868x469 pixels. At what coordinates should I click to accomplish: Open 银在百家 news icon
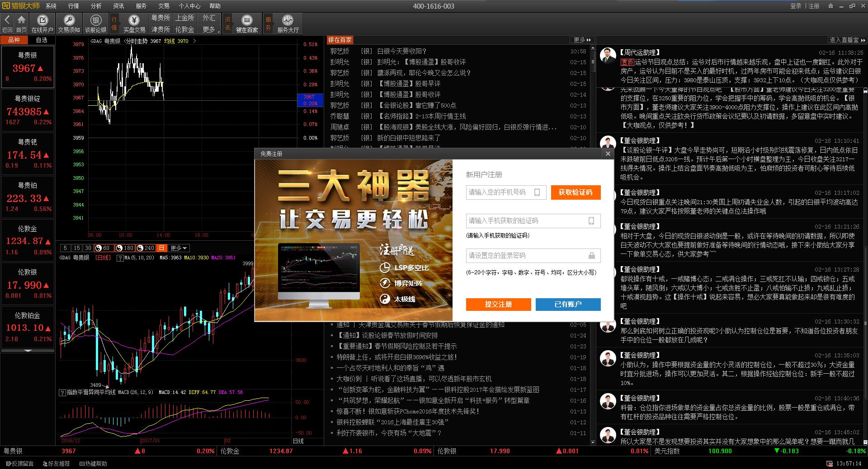247,20
